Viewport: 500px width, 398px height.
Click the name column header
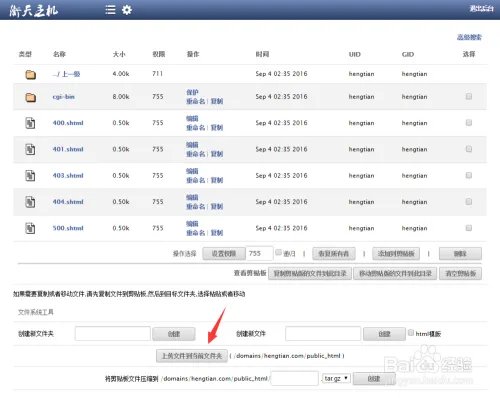(x=59, y=54)
